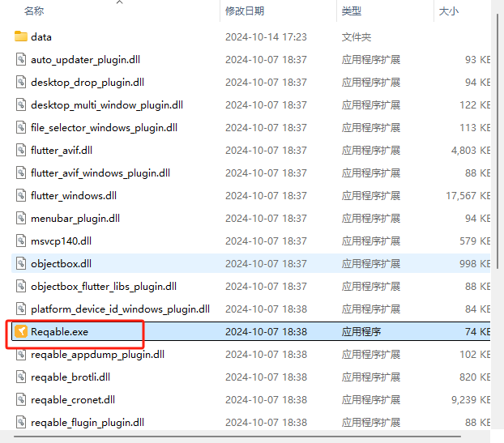Click the 9,239 KB size value

(x=471, y=400)
